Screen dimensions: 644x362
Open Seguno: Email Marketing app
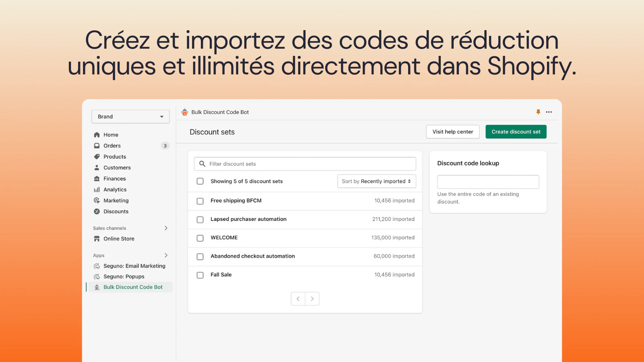134,266
